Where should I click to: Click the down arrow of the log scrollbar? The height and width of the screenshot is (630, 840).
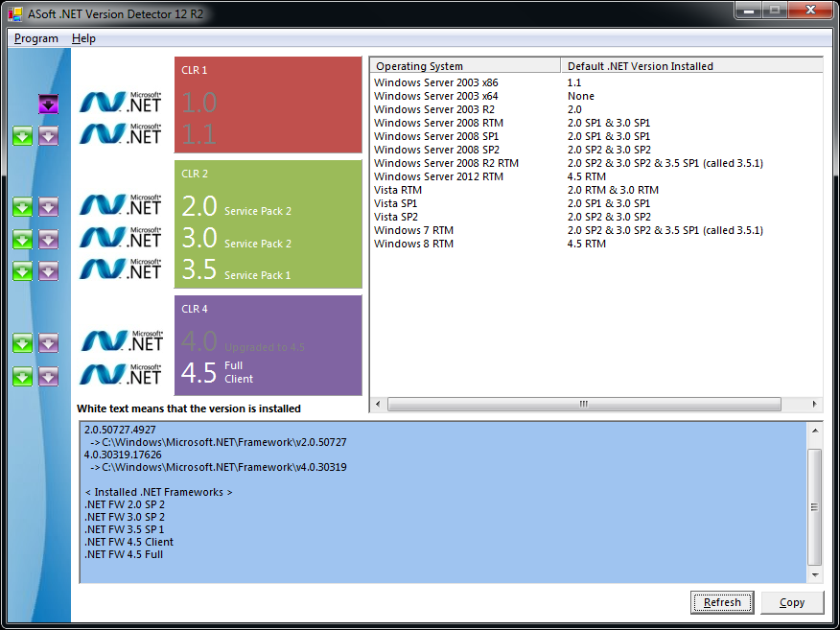pos(815,574)
